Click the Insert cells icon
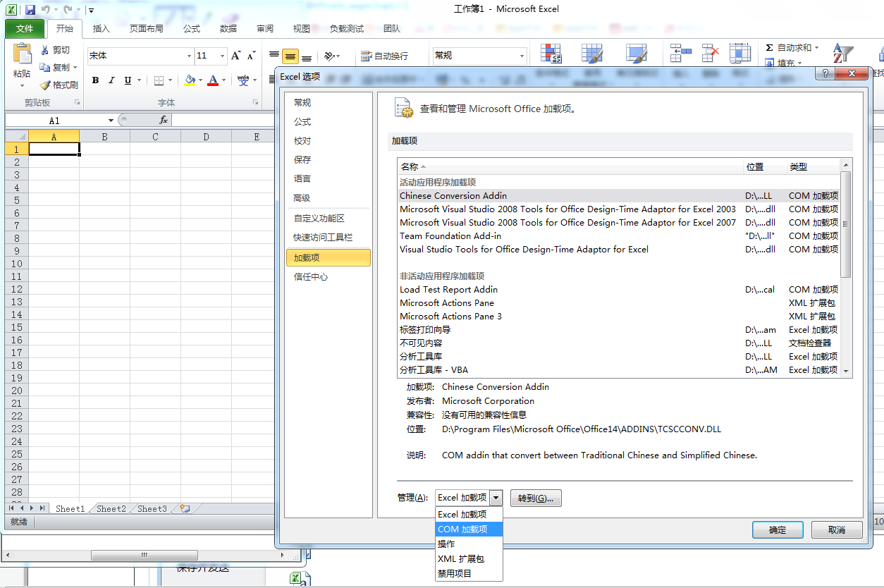This screenshot has width=884, height=588. [681, 53]
